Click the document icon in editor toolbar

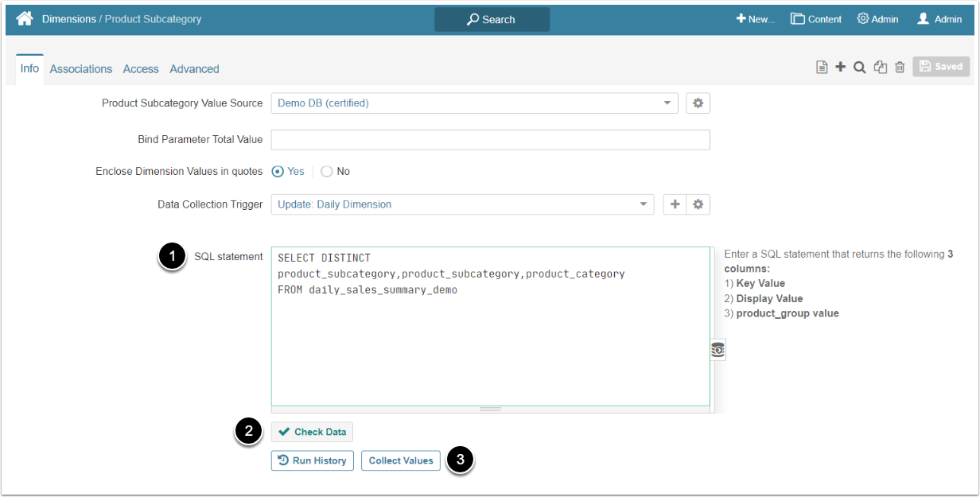822,68
